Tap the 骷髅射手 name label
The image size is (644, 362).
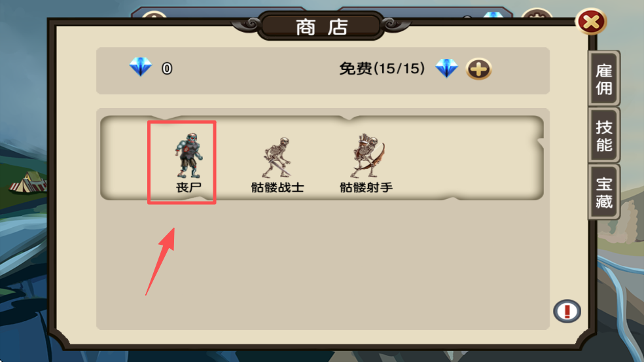pyautogui.click(x=366, y=188)
